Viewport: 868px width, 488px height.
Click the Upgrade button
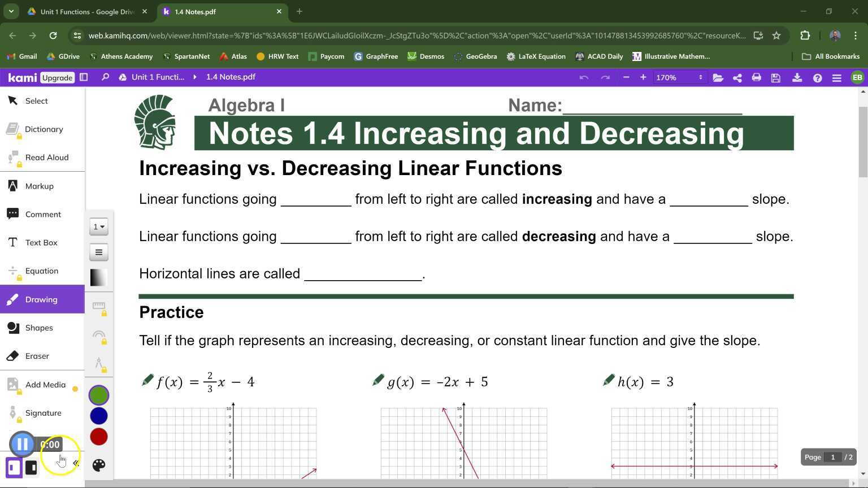tap(57, 77)
